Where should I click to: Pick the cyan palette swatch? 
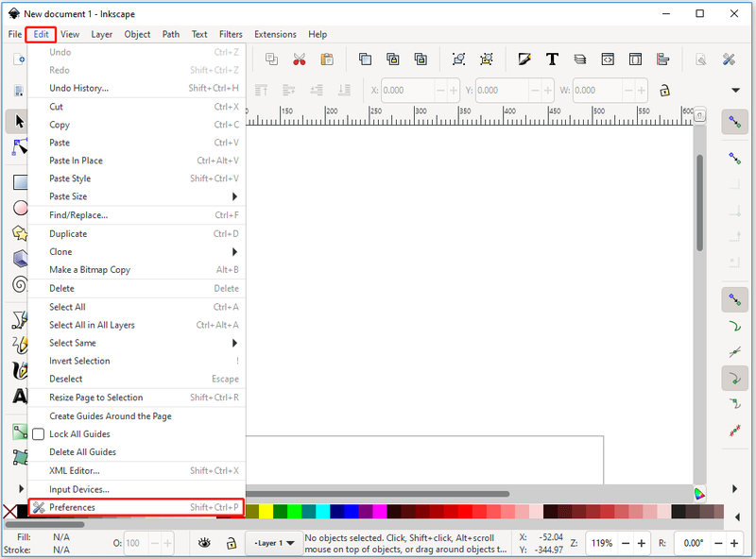322,511
